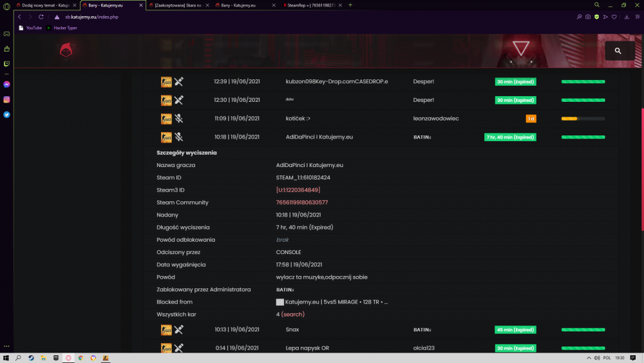The image size is (644, 363).
Task: Click the red hooded Katujemy logo
Action: [66, 50]
